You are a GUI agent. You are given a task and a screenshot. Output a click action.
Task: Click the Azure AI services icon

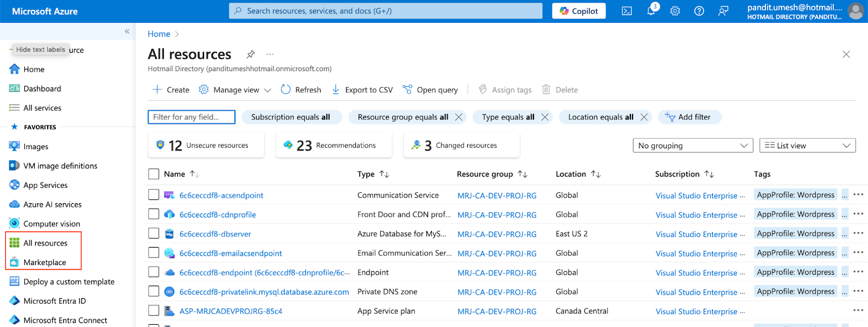click(15, 204)
